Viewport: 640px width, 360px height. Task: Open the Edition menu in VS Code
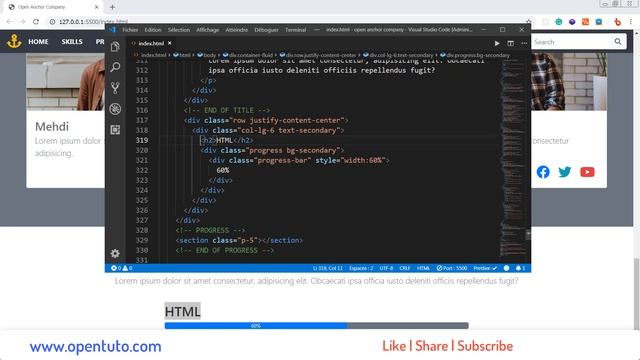point(153,30)
